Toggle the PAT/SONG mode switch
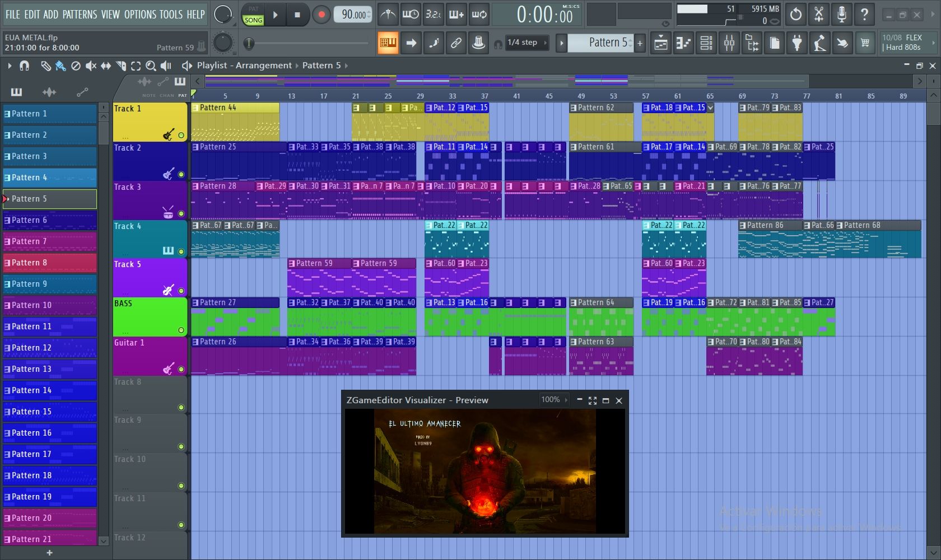941x560 pixels. 253,15
